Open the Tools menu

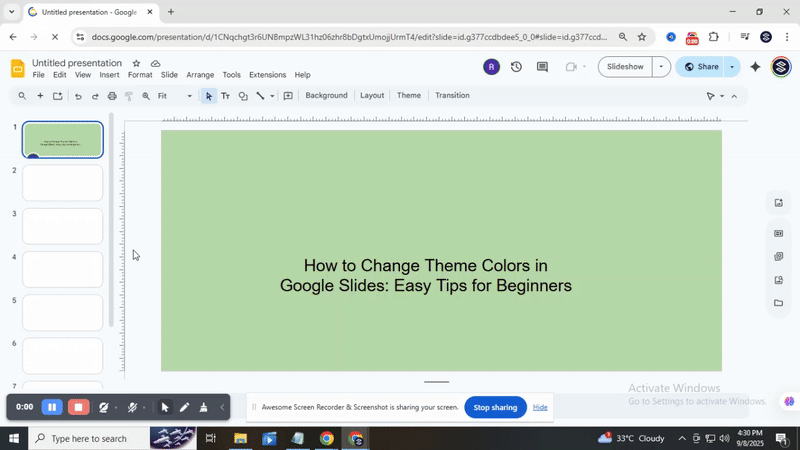[x=231, y=74]
